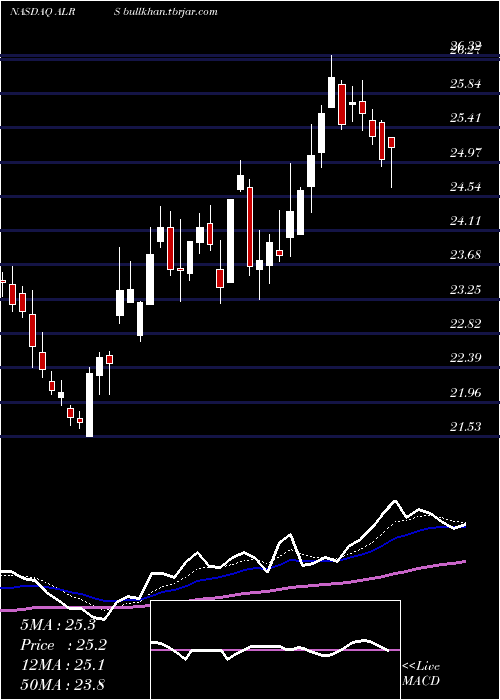Click the 21.96 price axis label
Image resolution: width=500 pixels, height=700 pixels.
[x=466, y=392]
